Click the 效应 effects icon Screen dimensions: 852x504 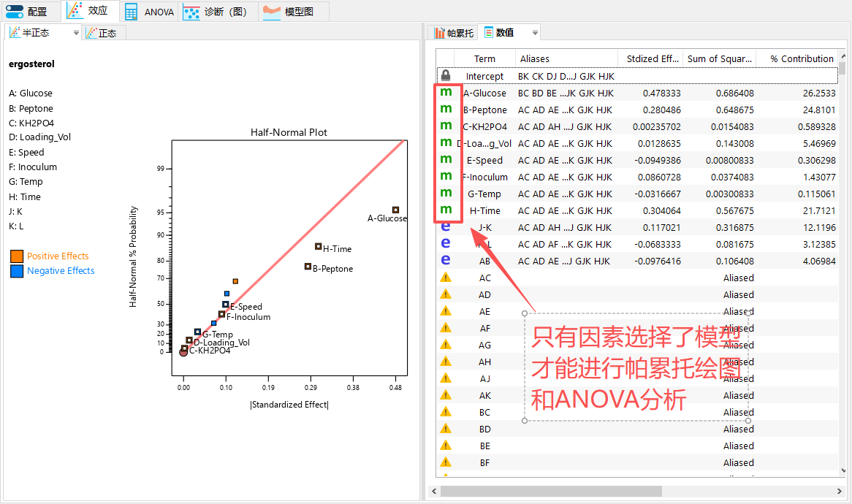point(74,11)
